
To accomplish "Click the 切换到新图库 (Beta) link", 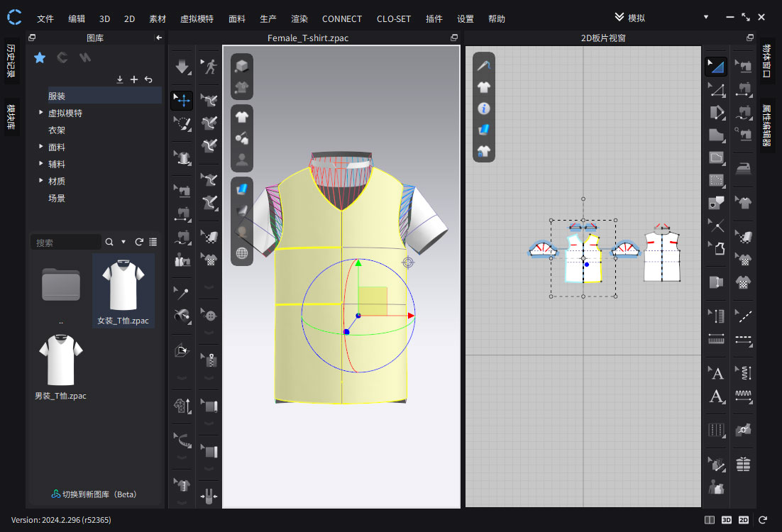I will [94, 494].
